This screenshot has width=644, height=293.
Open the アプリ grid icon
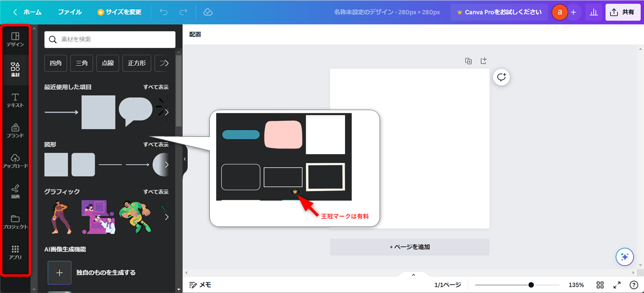pyautogui.click(x=15, y=252)
